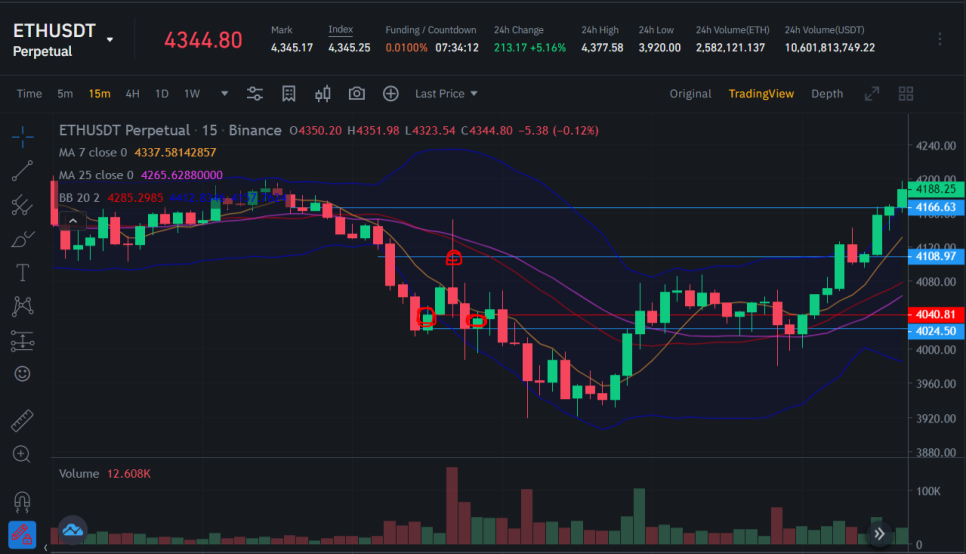Select the 15m interval
This screenshot has height=554, width=966.
[99, 94]
